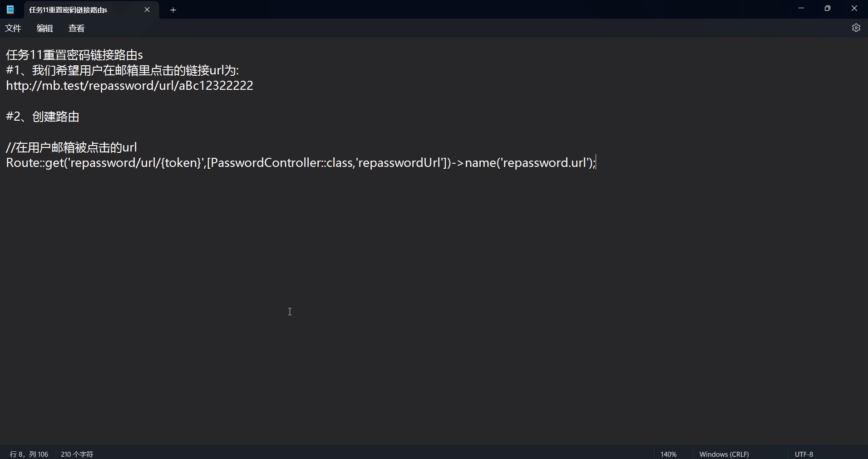
Task: Close the 任务11重置密码链接路由s tab
Action: click(x=148, y=10)
